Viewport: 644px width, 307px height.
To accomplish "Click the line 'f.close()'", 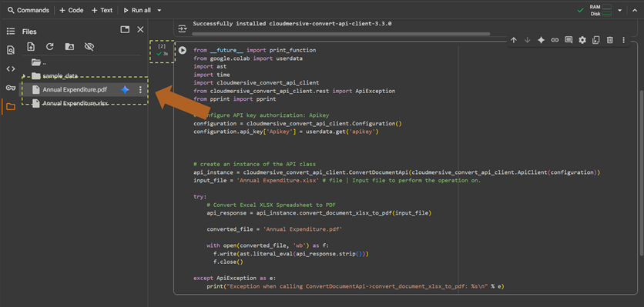I will click(228, 262).
